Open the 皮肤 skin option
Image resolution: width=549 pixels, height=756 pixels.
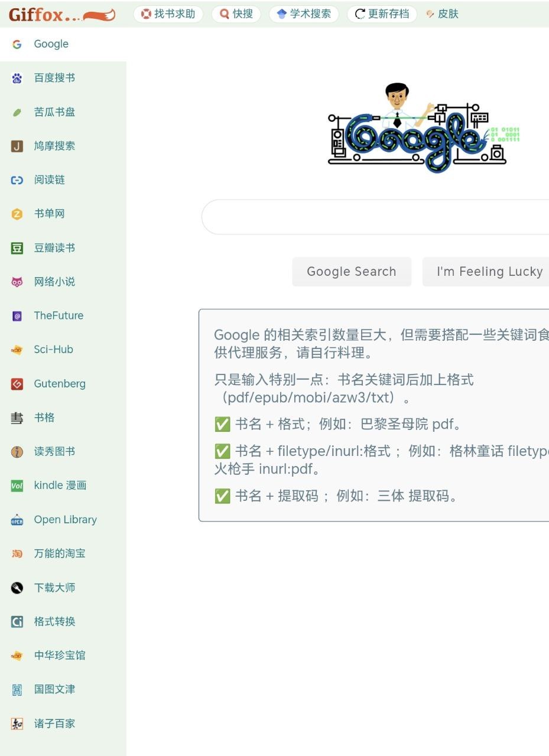pyautogui.click(x=442, y=14)
